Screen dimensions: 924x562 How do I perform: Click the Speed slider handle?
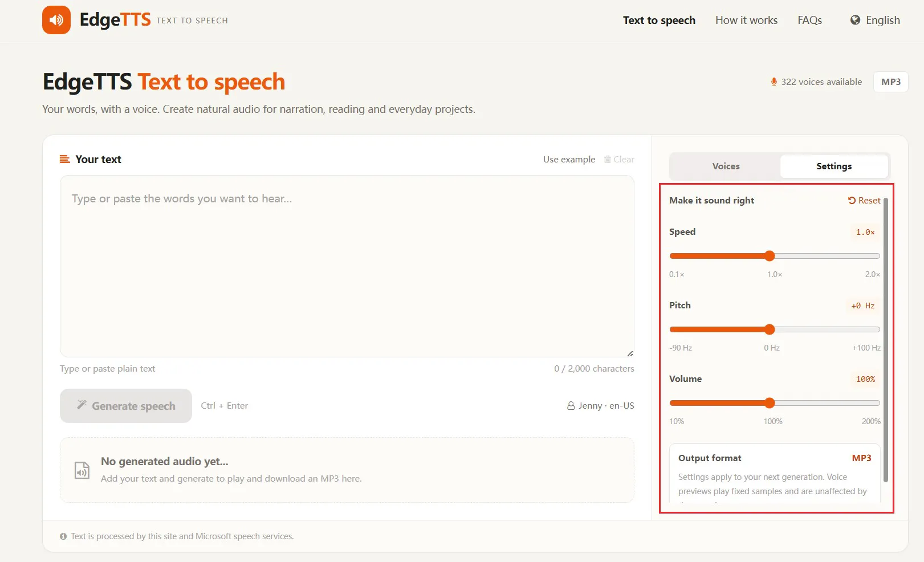pyautogui.click(x=770, y=256)
